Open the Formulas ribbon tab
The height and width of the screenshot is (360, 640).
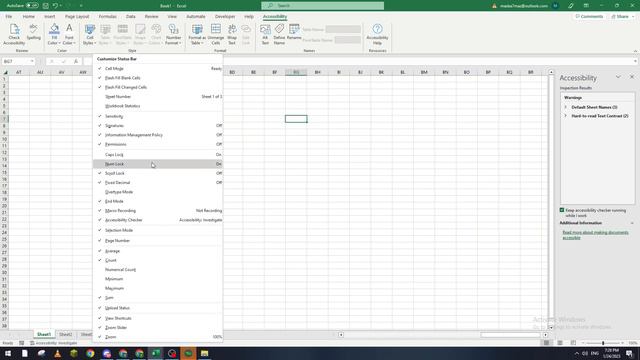point(107,17)
